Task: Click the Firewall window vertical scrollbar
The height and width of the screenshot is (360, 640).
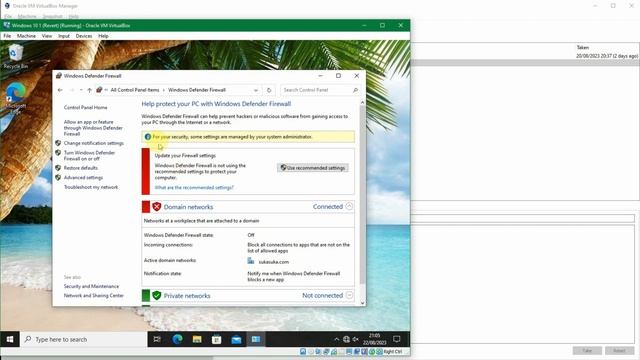Action: (x=362, y=196)
